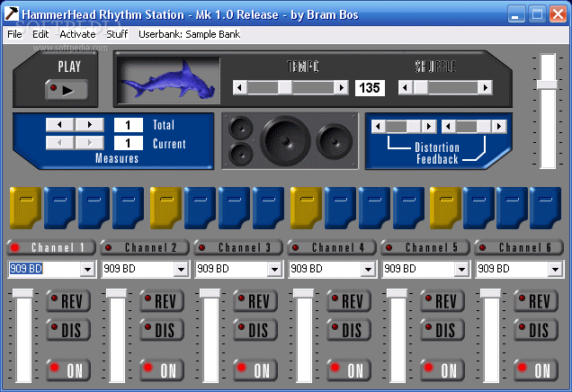Select Channel 1 button
Image resolution: width=572 pixels, height=392 pixels.
click(51, 247)
